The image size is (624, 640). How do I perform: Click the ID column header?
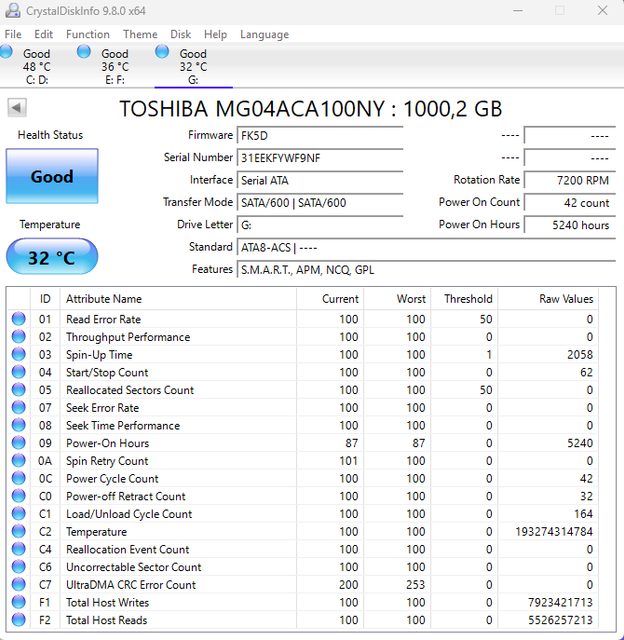[45, 299]
